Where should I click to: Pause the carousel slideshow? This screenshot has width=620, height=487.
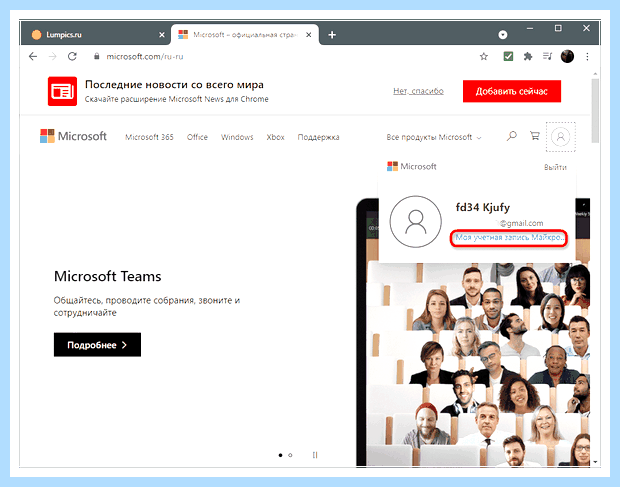(x=315, y=455)
